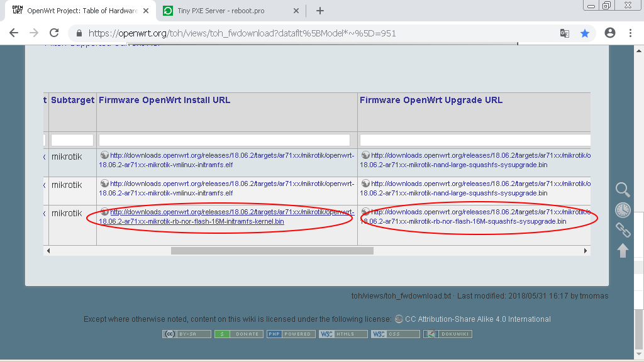The width and height of the screenshot is (644, 362).
Task: Jump back to top using arrow icon
Action: (623, 251)
